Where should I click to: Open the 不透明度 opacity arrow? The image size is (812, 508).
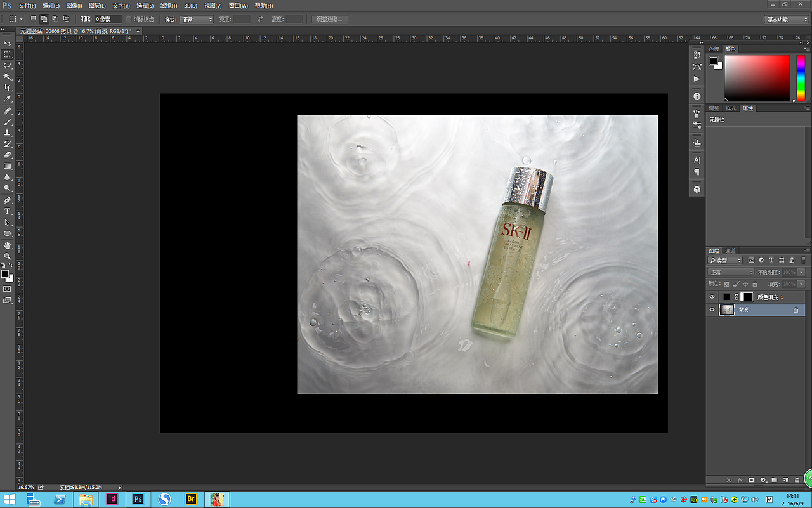coord(802,273)
